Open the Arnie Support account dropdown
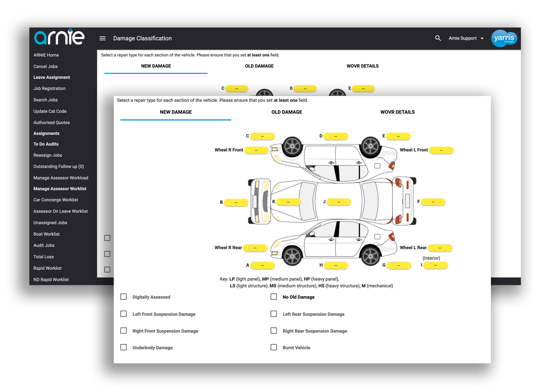 click(466, 38)
